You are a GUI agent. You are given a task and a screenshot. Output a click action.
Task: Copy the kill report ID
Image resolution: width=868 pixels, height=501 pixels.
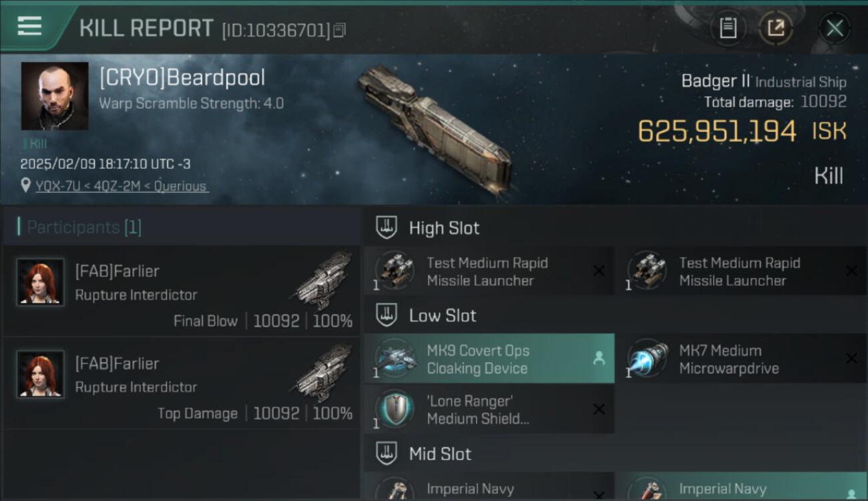coord(339,30)
